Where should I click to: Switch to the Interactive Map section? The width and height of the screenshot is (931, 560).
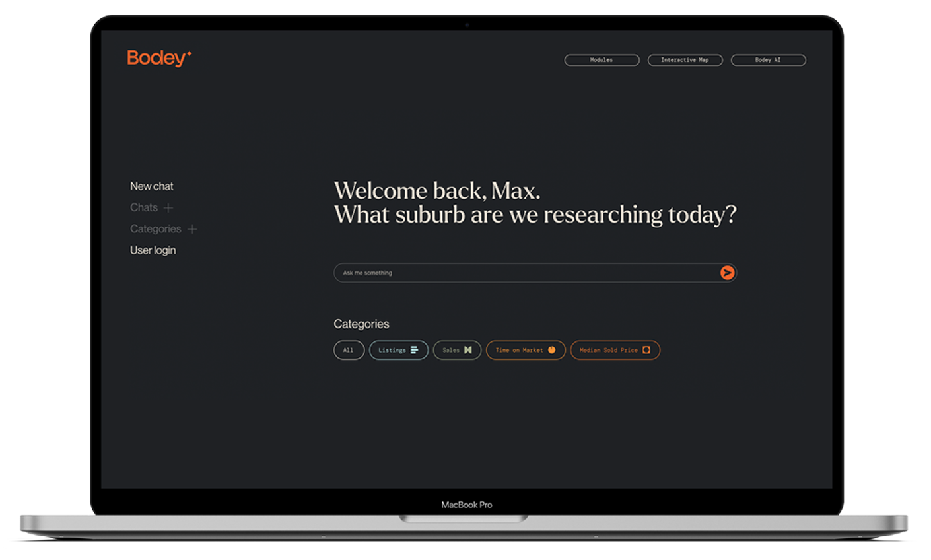point(685,60)
